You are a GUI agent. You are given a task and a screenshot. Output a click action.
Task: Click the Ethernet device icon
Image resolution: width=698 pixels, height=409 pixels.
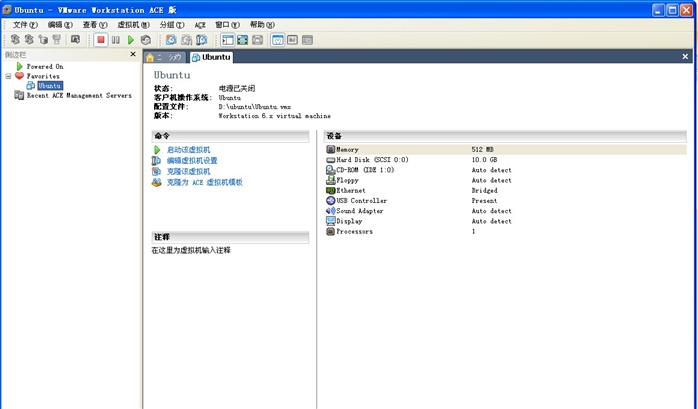pyautogui.click(x=330, y=190)
